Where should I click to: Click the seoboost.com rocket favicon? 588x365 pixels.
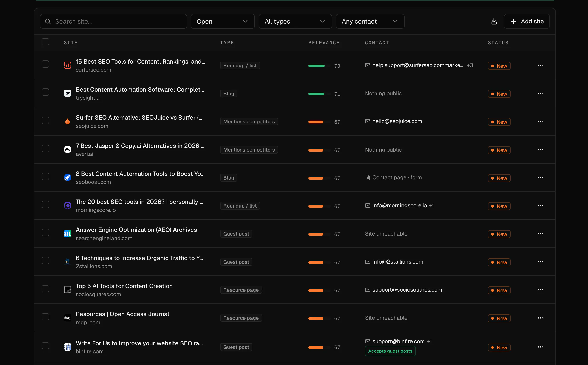67,177
